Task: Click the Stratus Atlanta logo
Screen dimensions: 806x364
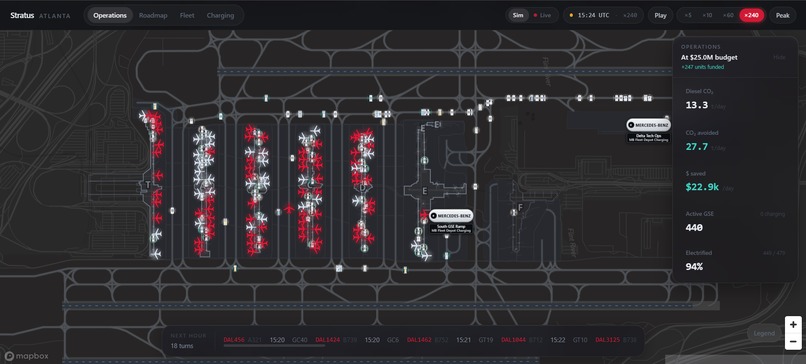Action: pos(40,15)
